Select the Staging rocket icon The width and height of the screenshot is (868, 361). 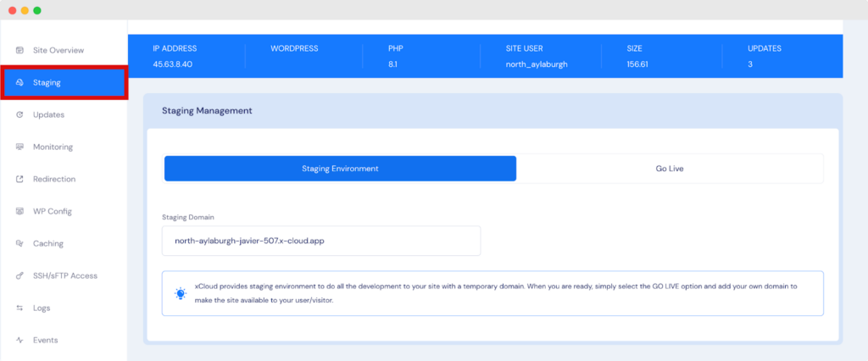[x=19, y=83]
